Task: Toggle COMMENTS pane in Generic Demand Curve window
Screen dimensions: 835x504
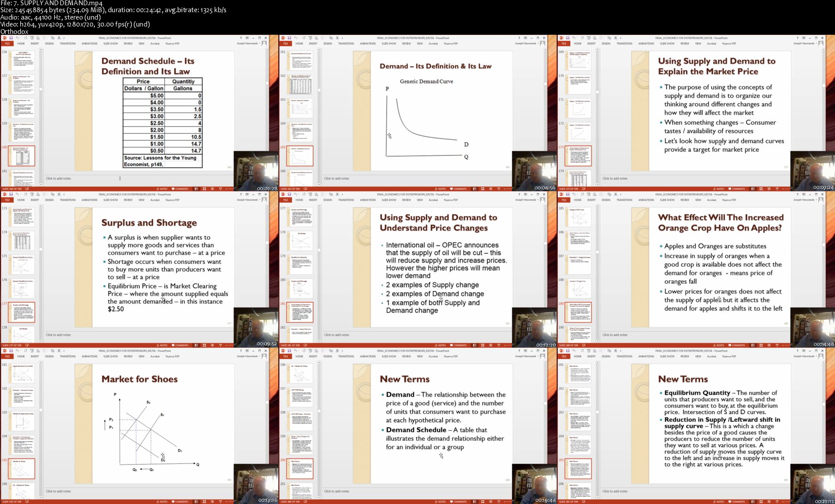Action: (458, 189)
